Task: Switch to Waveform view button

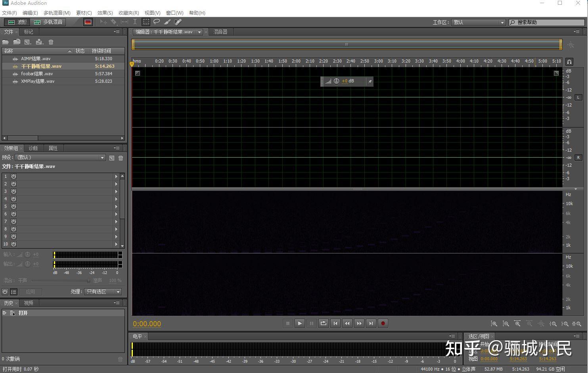Action: [x=17, y=22]
